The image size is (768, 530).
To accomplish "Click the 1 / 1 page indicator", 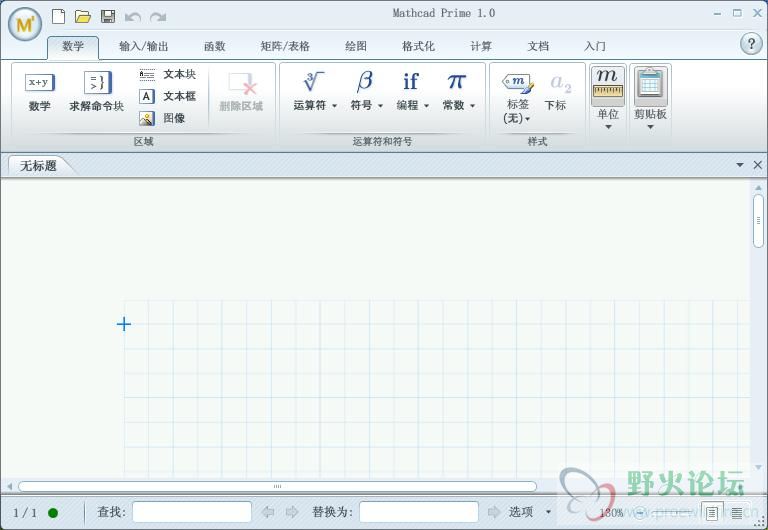I will pyautogui.click(x=25, y=513).
